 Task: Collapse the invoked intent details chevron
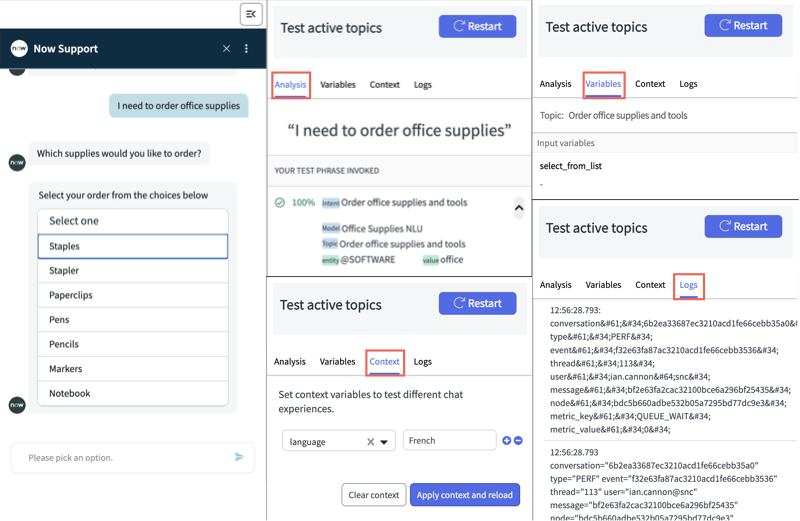(519, 208)
